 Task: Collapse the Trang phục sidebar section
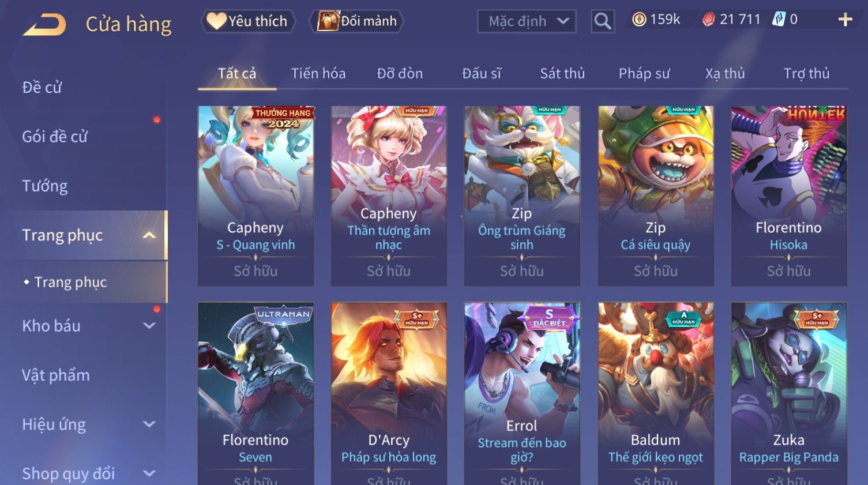pos(149,235)
